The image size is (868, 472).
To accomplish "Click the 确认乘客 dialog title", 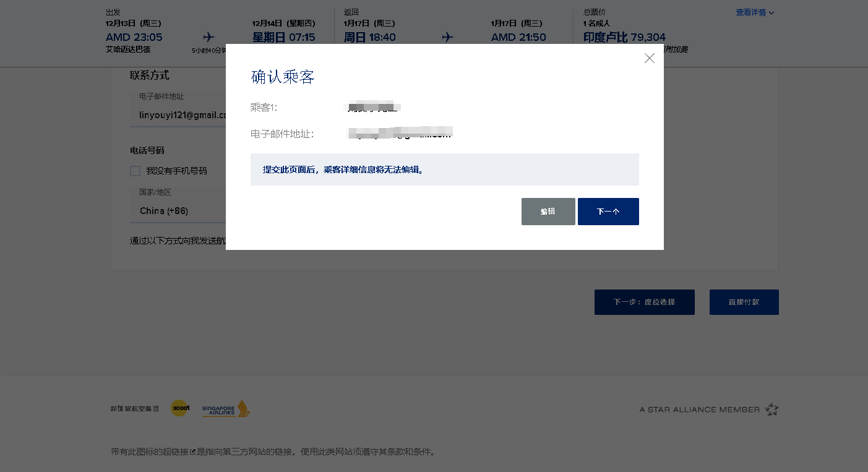I will coord(283,77).
